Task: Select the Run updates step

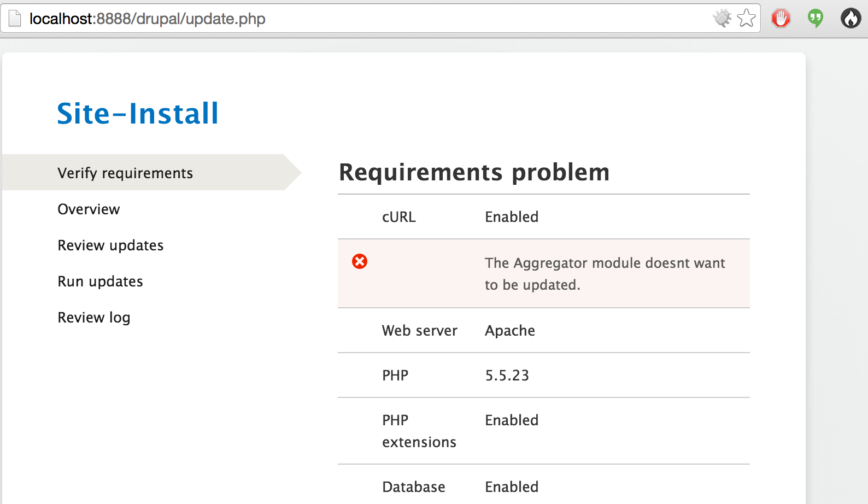Action: click(x=100, y=281)
